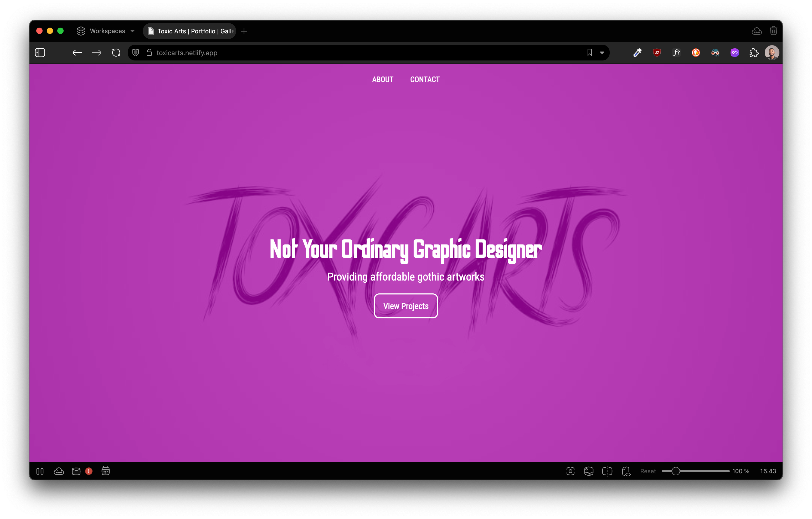The image size is (812, 519).
Task: Click the glasses-face extension icon
Action: (715, 53)
